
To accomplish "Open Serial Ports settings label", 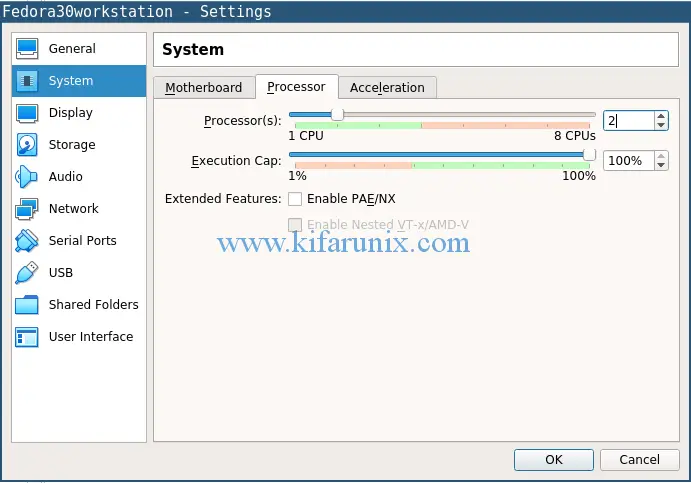I will [x=83, y=241].
